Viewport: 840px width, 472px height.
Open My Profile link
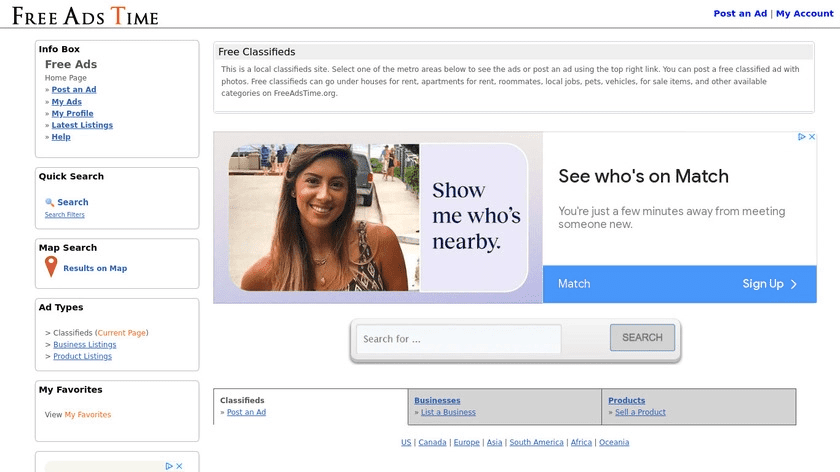[72, 114]
